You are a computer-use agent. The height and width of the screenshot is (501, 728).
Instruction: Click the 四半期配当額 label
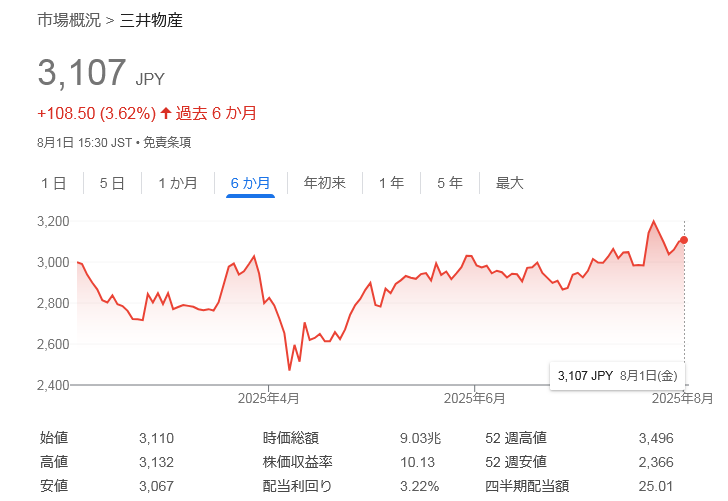(x=527, y=486)
